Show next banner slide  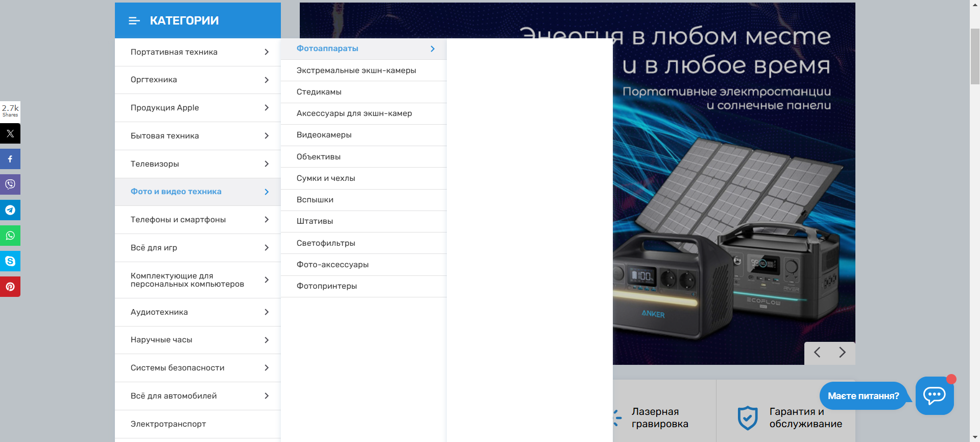pyautogui.click(x=842, y=353)
